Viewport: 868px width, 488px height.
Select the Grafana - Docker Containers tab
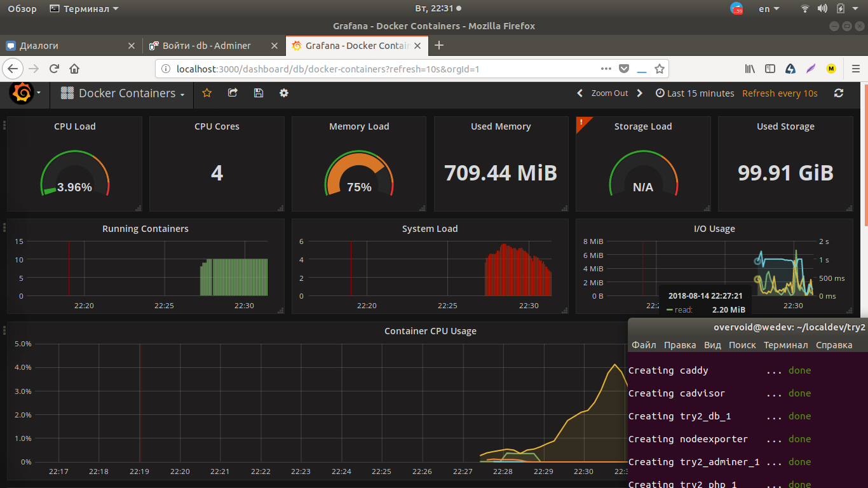point(356,46)
